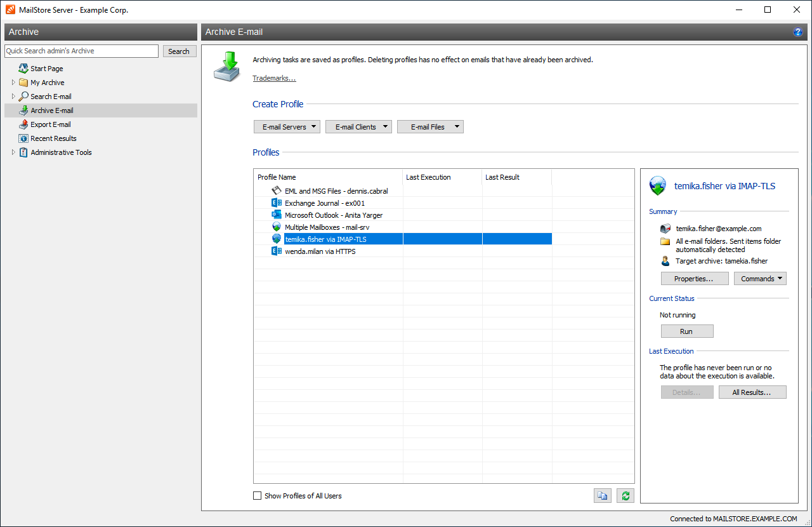Click the green refresh profiles icon
812x527 pixels.
coord(625,496)
